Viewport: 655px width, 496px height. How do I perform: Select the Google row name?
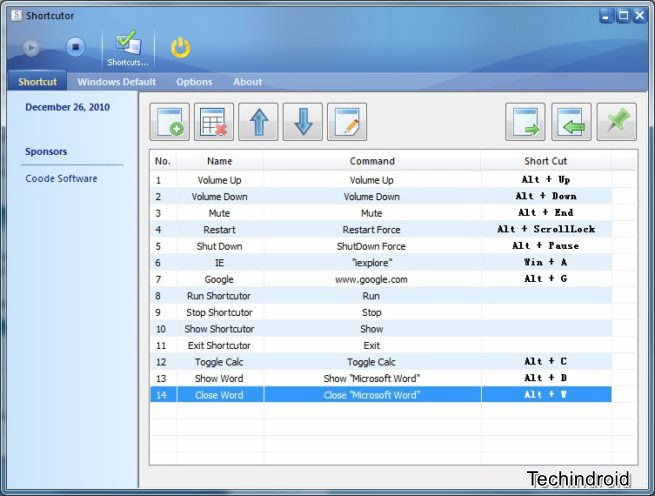coord(220,279)
